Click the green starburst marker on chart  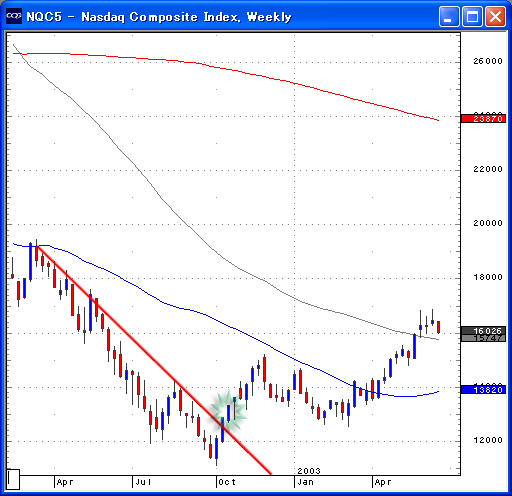[229, 411]
